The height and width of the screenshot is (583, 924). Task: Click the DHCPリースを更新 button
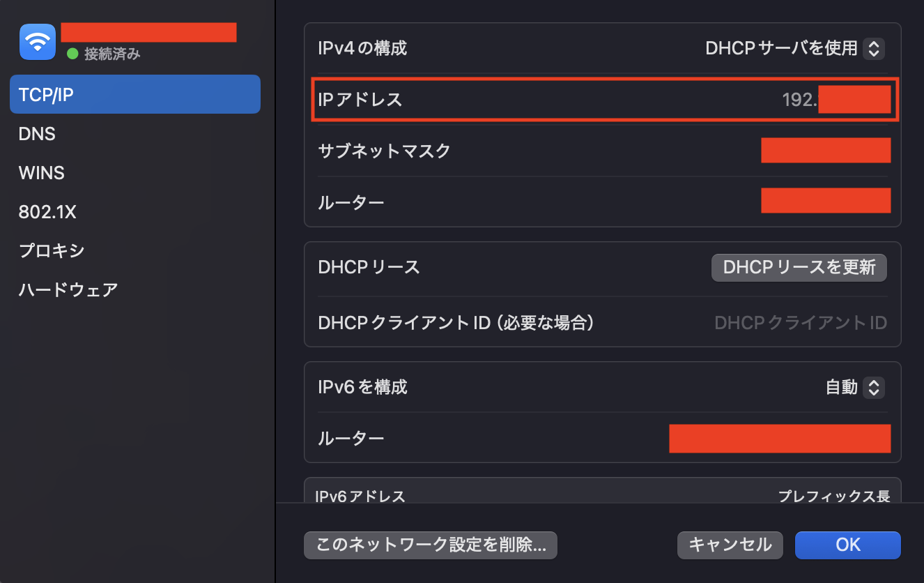799,267
